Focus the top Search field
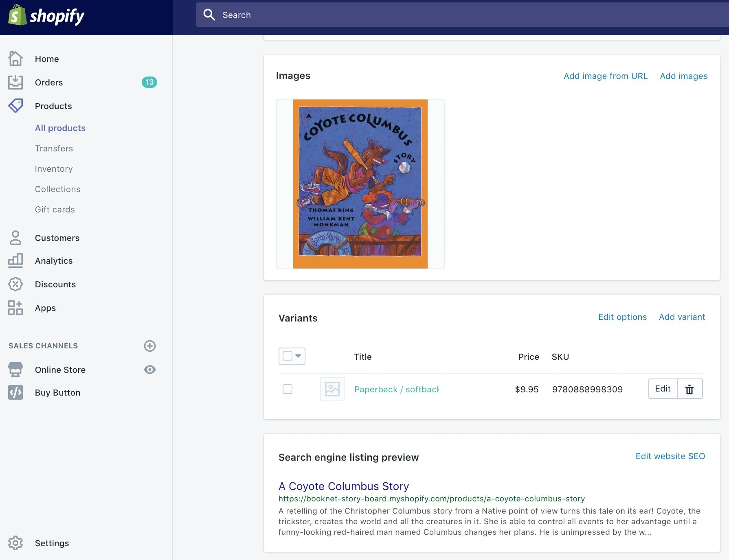This screenshot has width=729, height=560. click(463, 15)
